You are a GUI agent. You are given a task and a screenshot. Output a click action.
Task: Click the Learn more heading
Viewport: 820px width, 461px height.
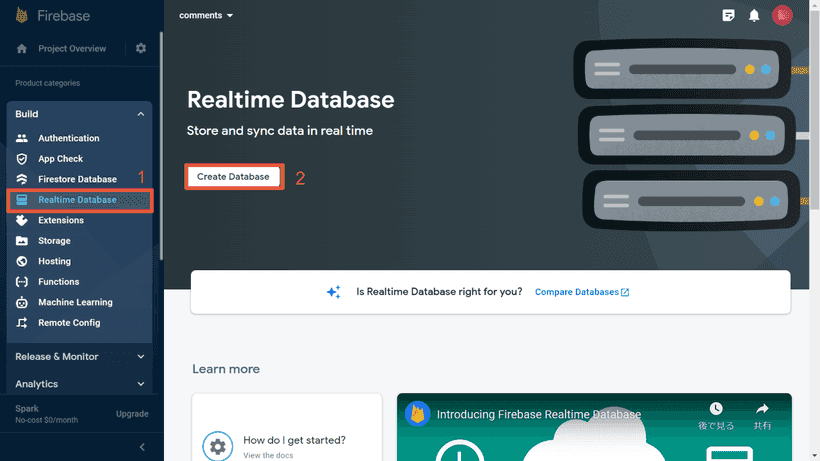pyautogui.click(x=226, y=369)
